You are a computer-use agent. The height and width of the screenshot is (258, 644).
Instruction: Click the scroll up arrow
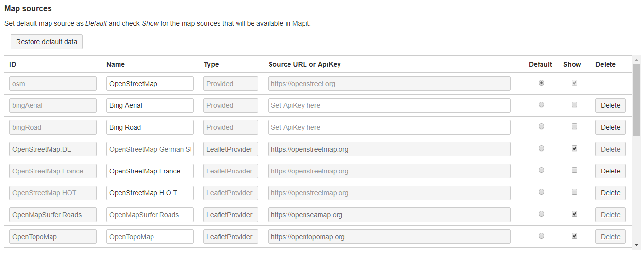tap(636, 60)
